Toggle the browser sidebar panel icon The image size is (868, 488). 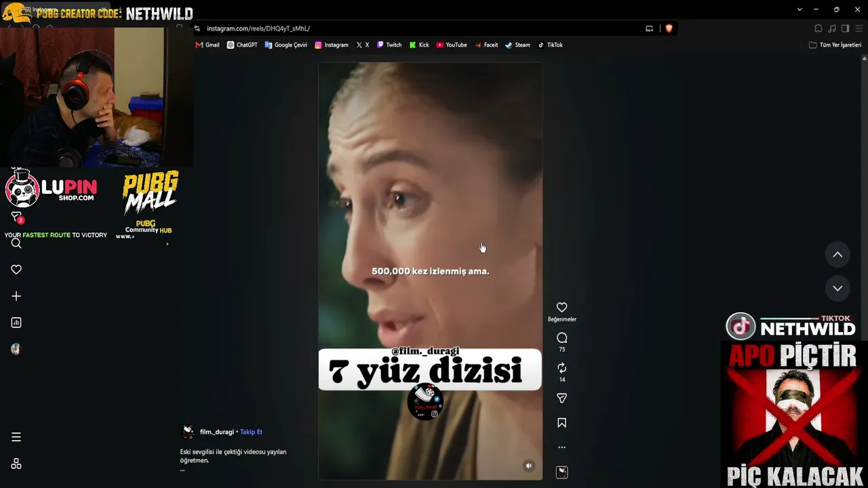845,28
